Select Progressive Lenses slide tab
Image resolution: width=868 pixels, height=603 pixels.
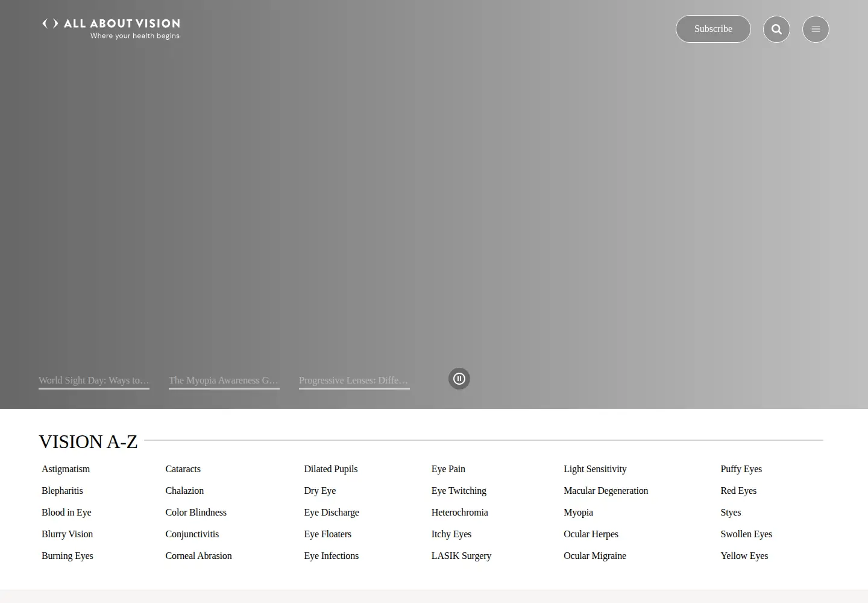(354, 380)
